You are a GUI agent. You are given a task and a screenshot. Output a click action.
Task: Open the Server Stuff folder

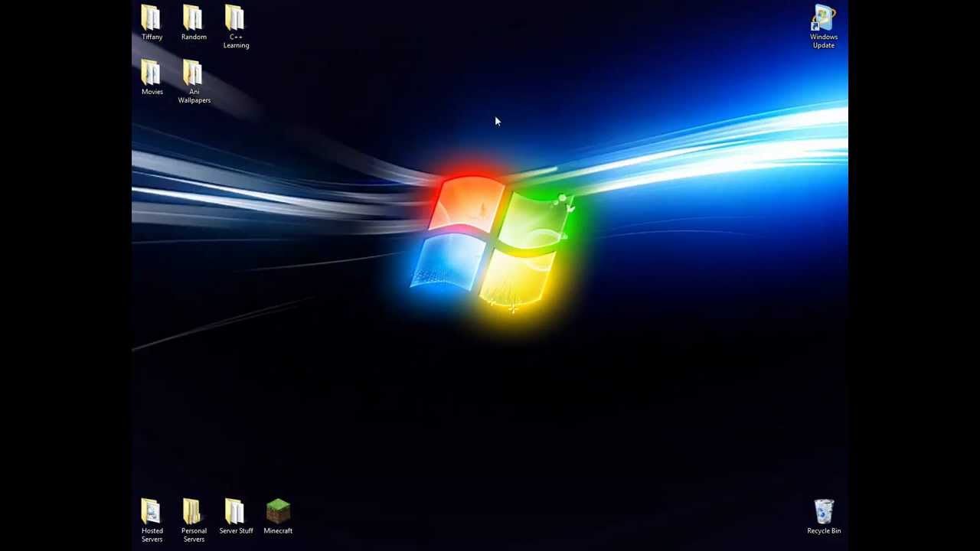click(x=236, y=509)
